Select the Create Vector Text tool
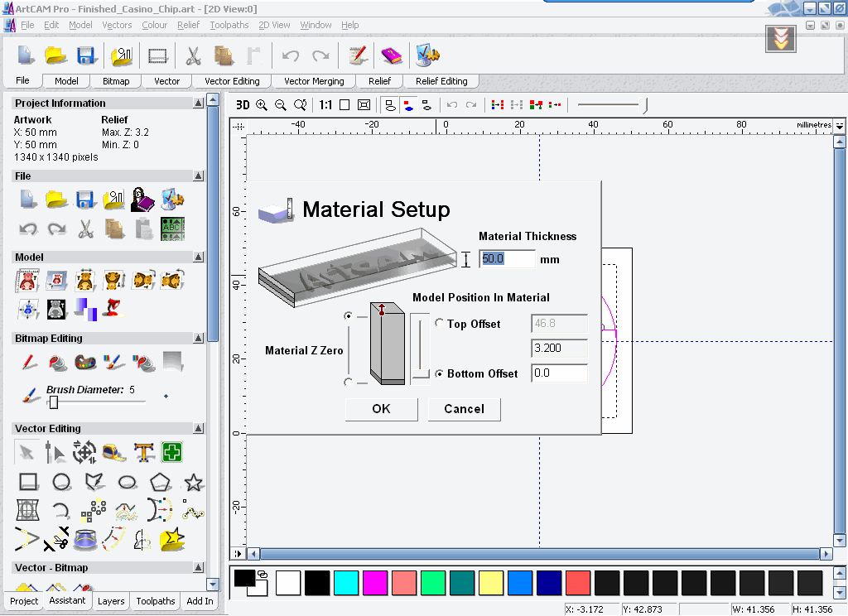 [x=144, y=452]
